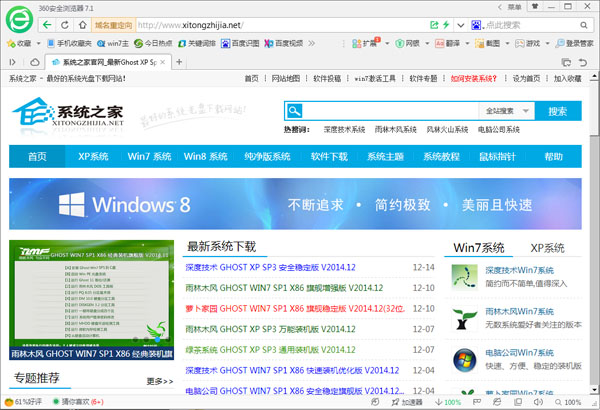Open 绿茶系统 GHOST XP SP3 通用装机版 link
600x410 pixels.
click(x=270, y=350)
